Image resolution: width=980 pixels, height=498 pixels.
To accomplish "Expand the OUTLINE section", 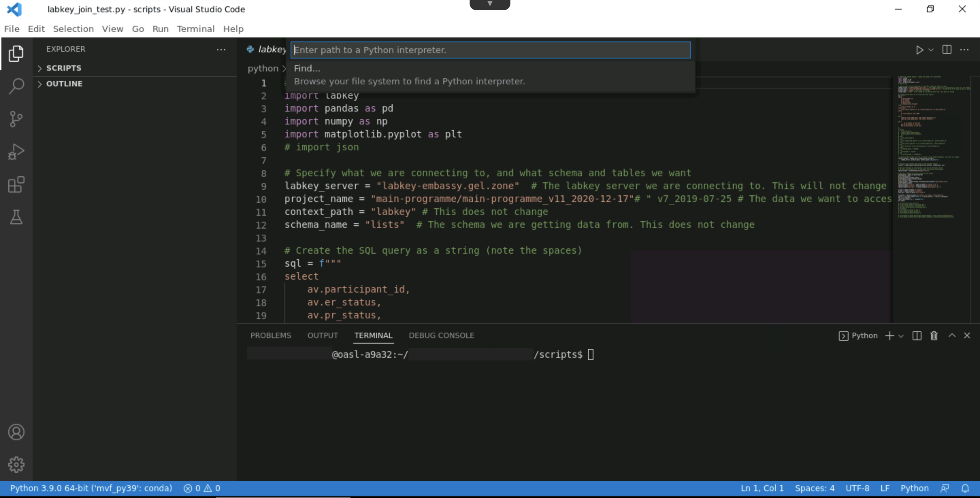I will 64,84.
